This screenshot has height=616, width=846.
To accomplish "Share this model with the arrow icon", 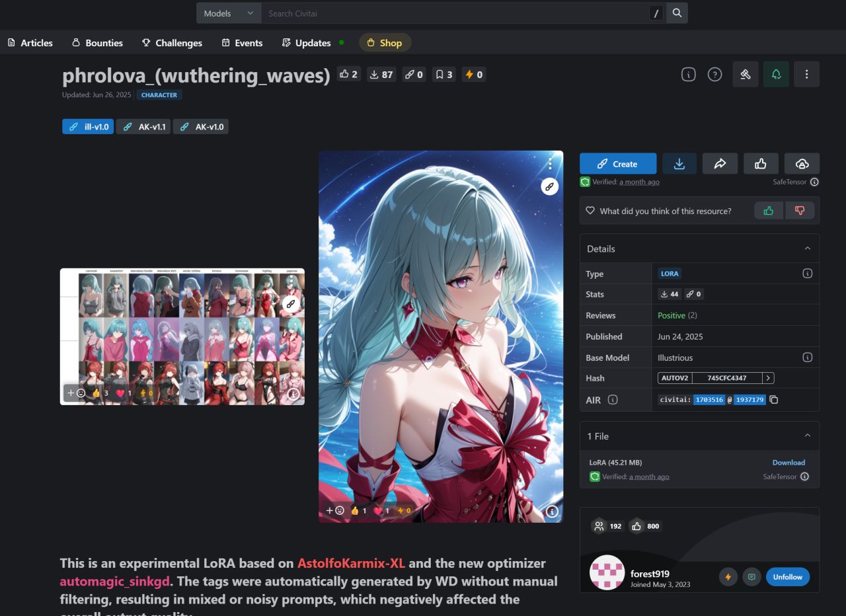I will (x=720, y=164).
